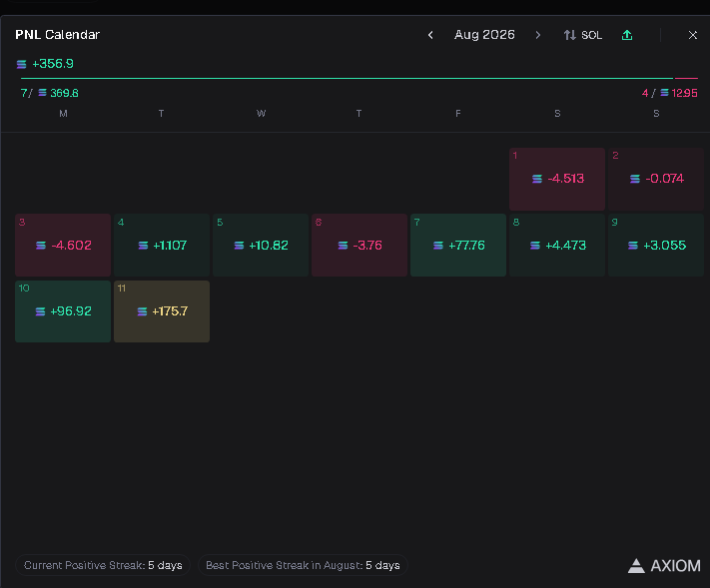Open day 4 cell with +1.107
710x588 pixels.
(162, 245)
